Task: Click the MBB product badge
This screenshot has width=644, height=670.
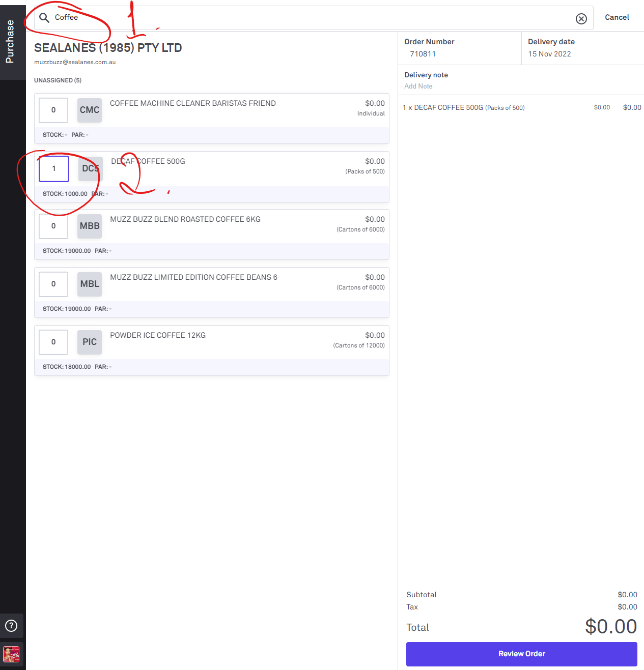Action: coord(90,226)
